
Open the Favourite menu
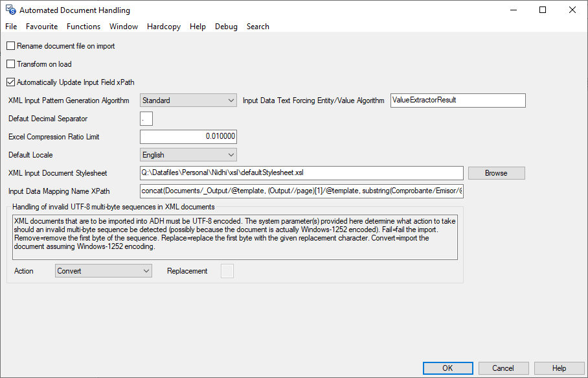[41, 27]
